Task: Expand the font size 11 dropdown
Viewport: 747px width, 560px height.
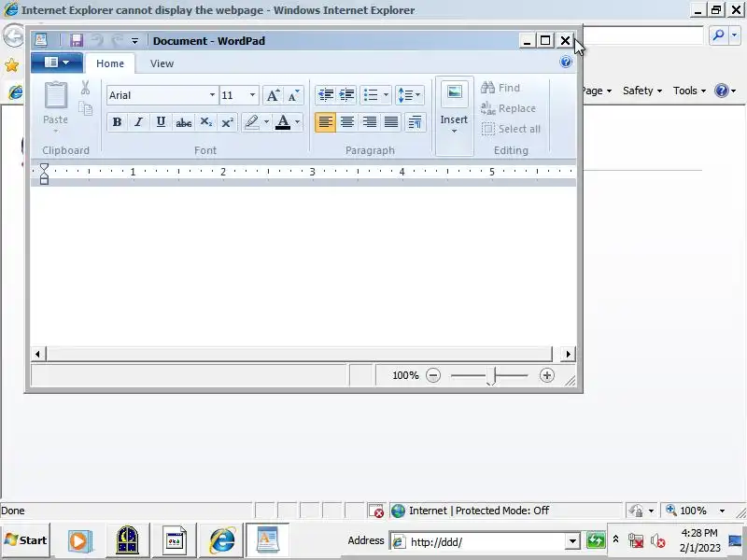Action: coord(252,95)
